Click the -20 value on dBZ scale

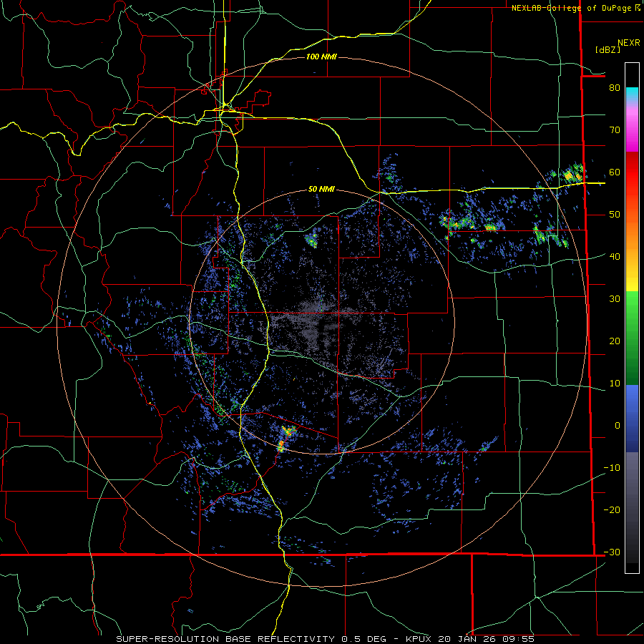point(612,510)
